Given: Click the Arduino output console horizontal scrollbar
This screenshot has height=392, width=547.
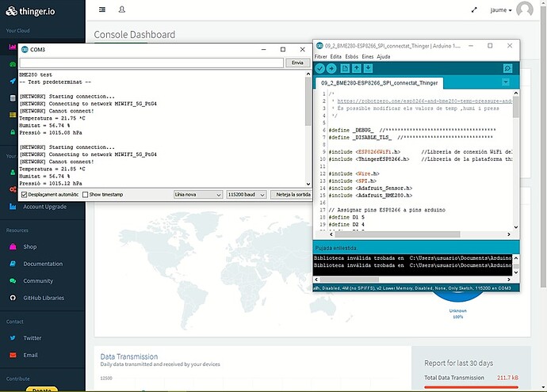Looking at the screenshot, I should (x=349, y=280).
